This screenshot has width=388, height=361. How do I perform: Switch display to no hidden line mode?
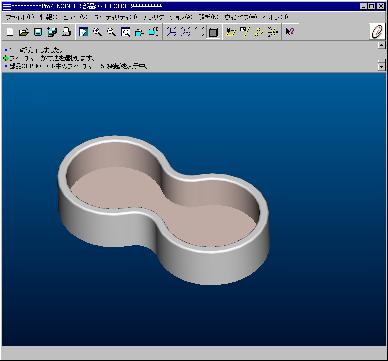[x=199, y=32]
